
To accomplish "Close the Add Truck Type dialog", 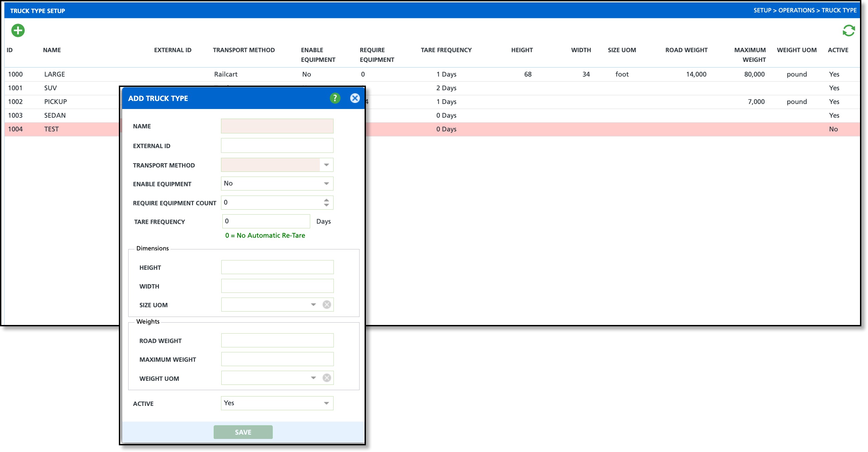I will click(x=355, y=98).
